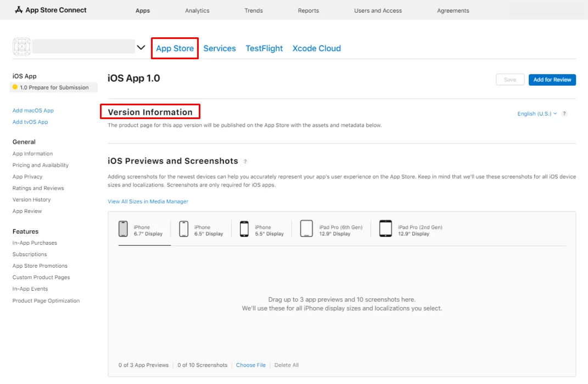Image resolution: width=588 pixels, height=384 pixels.
Task: Open App Store Promotions
Action: click(40, 266)
